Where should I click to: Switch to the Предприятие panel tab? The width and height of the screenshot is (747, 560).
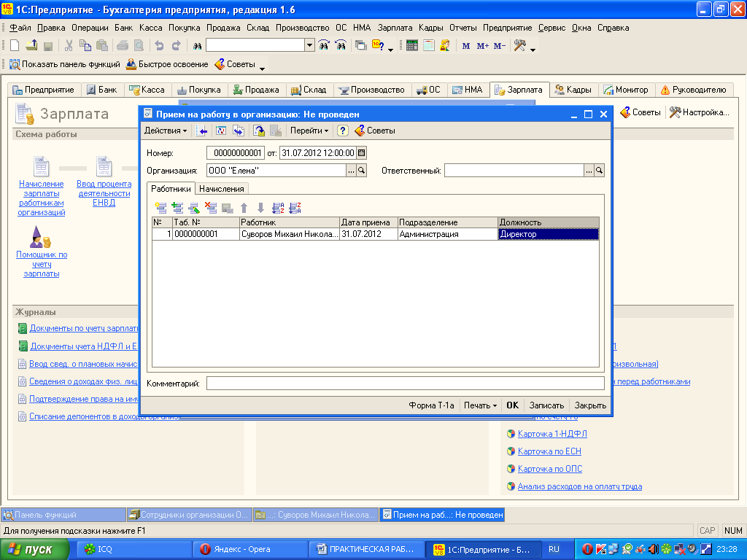point(43,90)
